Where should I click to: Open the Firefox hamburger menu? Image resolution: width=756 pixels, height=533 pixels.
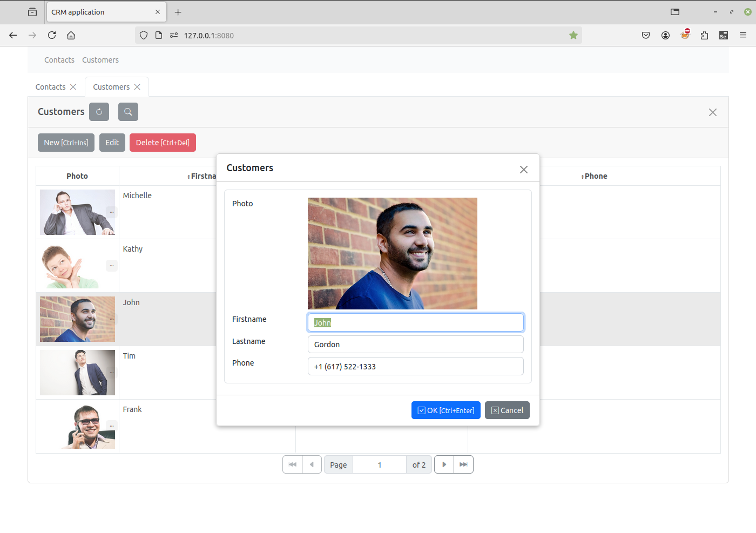(x=743, y=36)
